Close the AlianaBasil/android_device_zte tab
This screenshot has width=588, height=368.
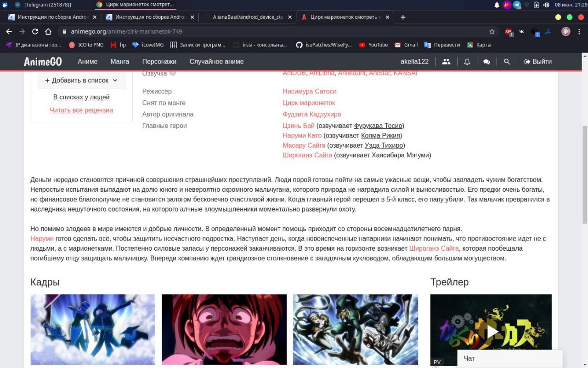(x=290, y=17)
